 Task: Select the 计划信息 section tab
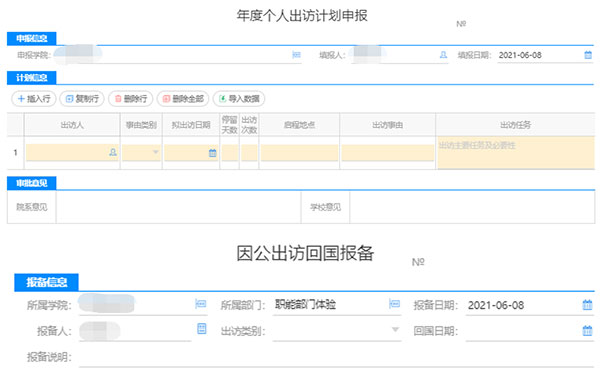click(x=32, y=78)
